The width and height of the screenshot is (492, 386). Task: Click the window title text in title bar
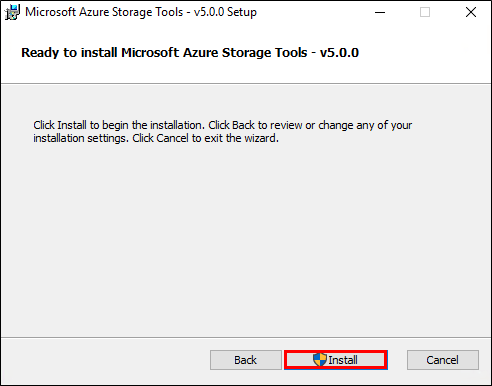141,12
